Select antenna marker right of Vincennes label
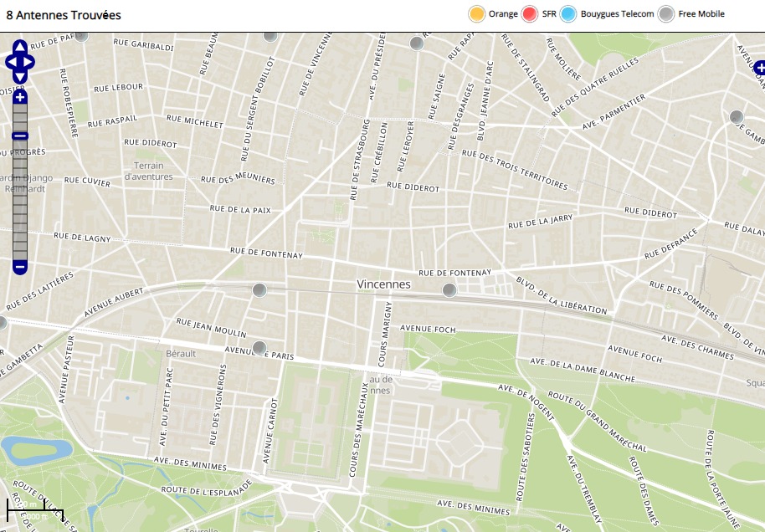The height and width of the screenshot is (532, 765). point(449,290)
